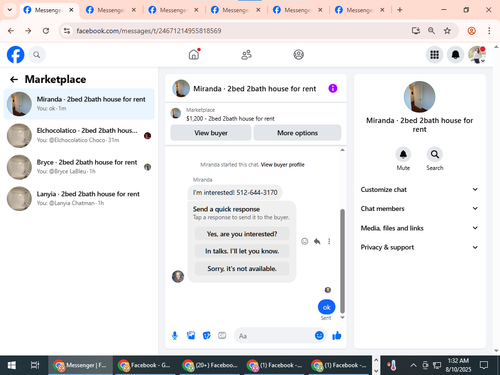This screenshot has height=375, width=500.
Task: Click the More options button
Action: (297, 133)
